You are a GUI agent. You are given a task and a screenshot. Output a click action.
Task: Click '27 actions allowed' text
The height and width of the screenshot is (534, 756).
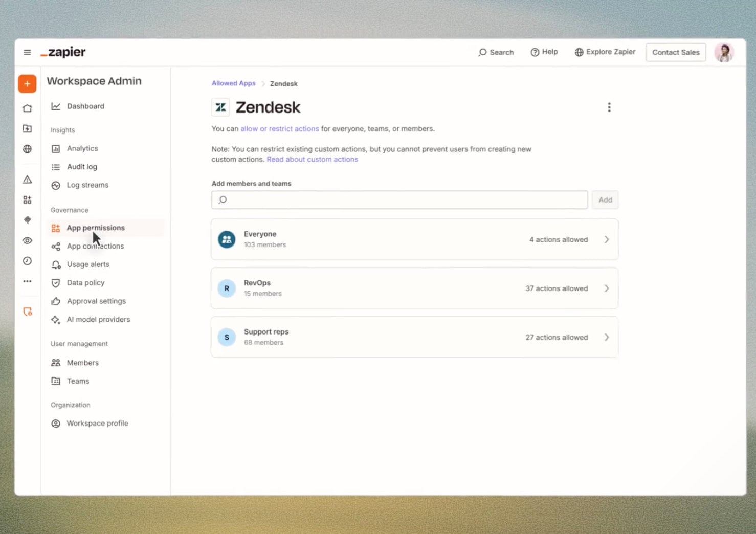point(557,337)
